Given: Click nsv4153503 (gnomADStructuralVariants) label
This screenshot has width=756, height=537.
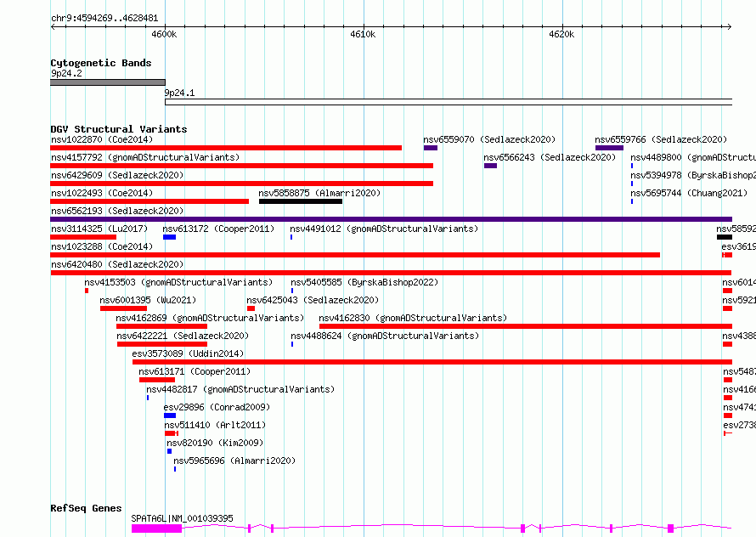Looking at the screenshot, I should [178, 282].
